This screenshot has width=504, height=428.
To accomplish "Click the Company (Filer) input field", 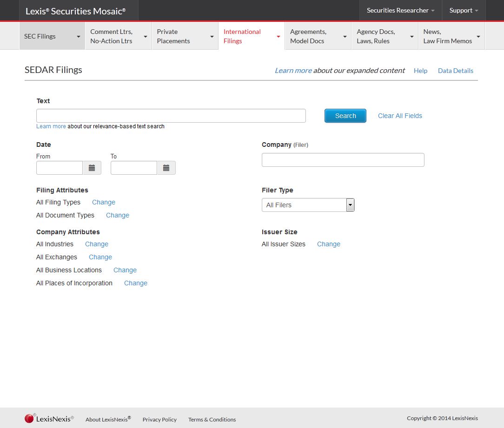I will (343, 160).
